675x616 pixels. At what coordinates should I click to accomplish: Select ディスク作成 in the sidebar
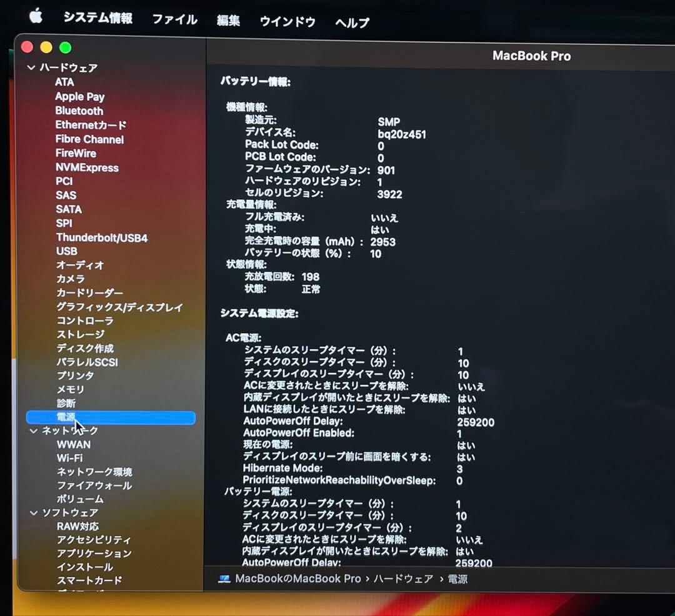pos(85,349)
